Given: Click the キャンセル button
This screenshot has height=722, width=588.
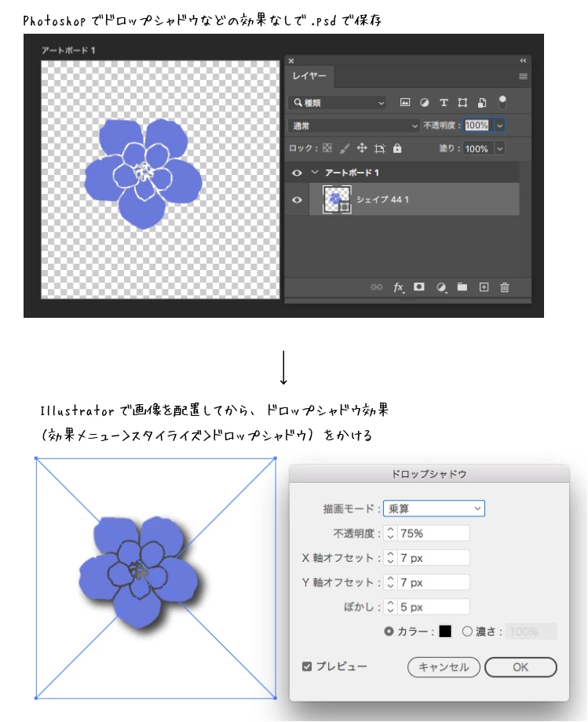Looking at the screenshot, I should coord(444,667).
